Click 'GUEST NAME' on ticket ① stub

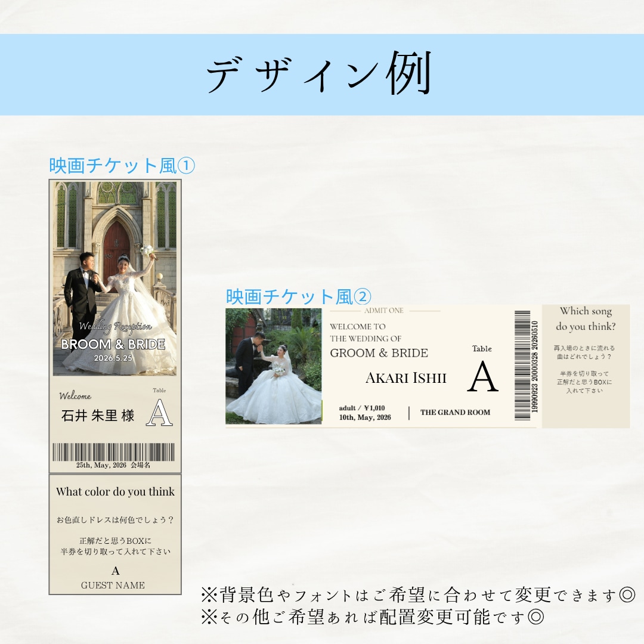tap(113, 586)
